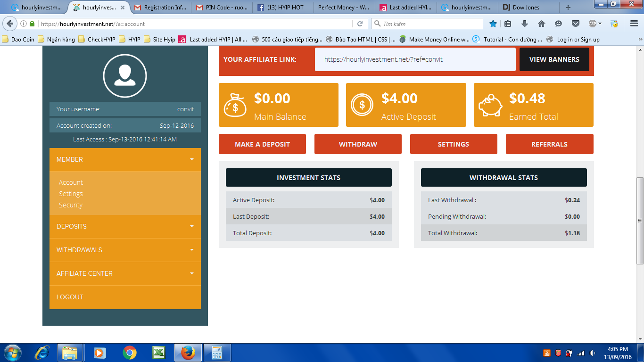Click the MAKE A DEPOSIT button
This screenshot has height=362, width=644.
click(x=262, y=144)
